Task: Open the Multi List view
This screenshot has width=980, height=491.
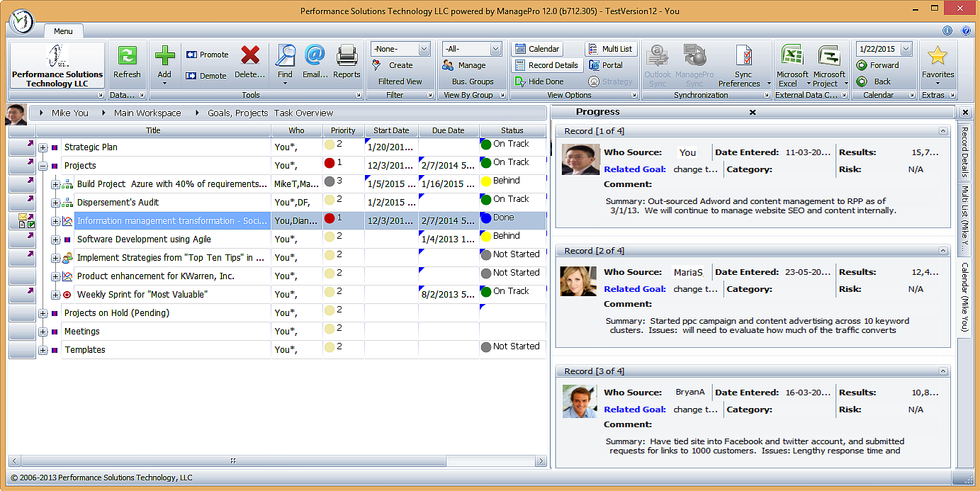Action: tap(610, 49)
